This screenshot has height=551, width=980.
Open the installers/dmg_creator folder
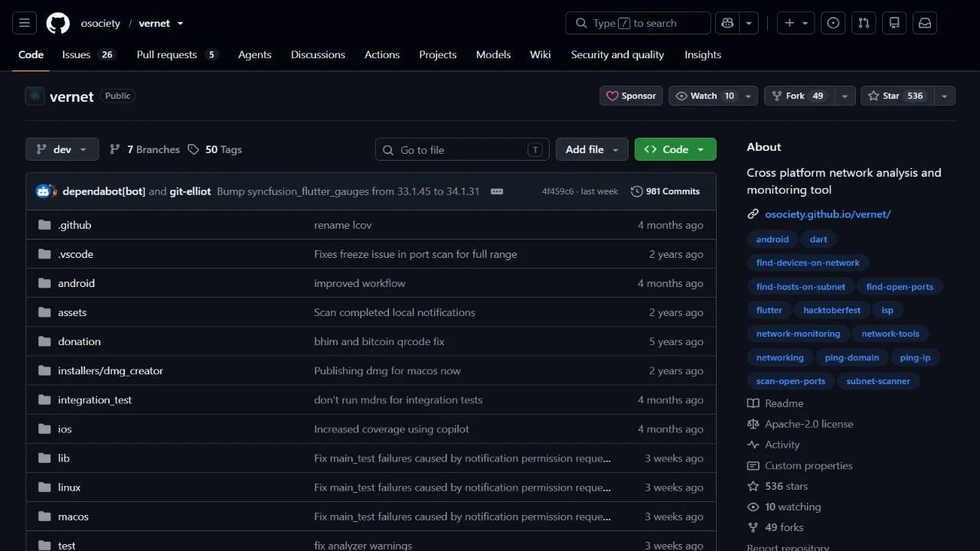[x=110, y=370]
